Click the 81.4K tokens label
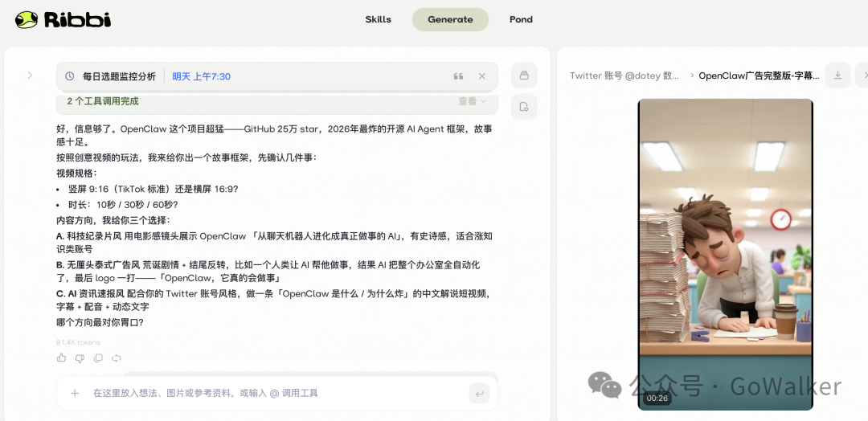This screenshot has height=421, width=868. click(x=79, y=342)
